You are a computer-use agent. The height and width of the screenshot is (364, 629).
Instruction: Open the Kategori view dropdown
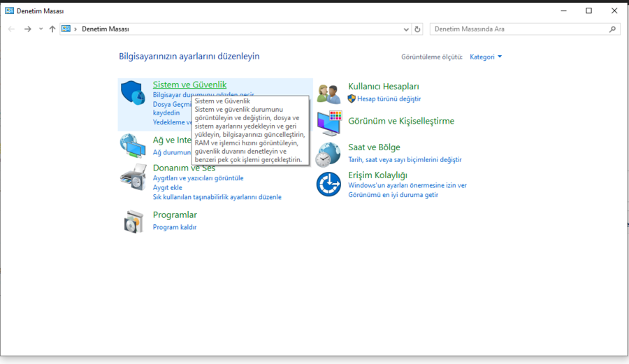point(486,57)
